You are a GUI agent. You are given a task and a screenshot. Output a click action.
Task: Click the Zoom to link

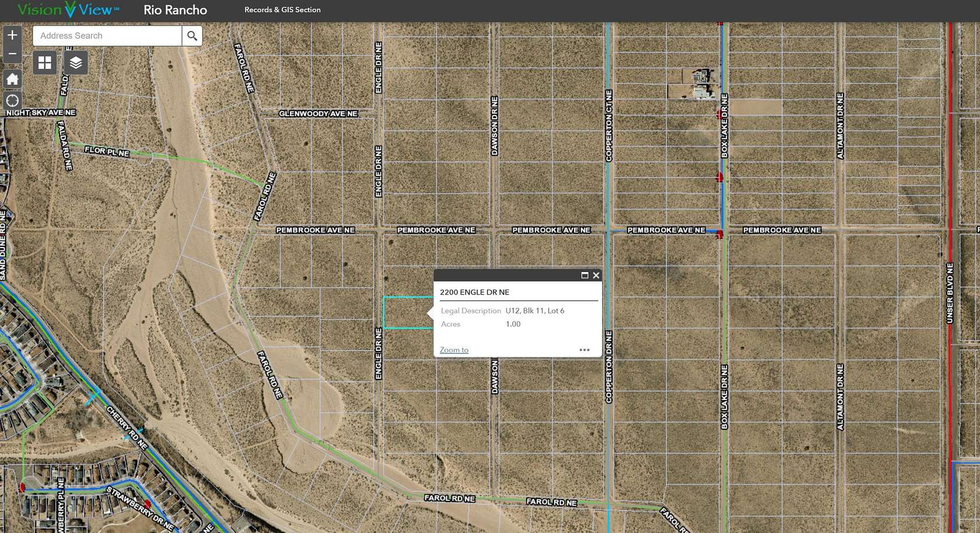click(x=453, y=350)
